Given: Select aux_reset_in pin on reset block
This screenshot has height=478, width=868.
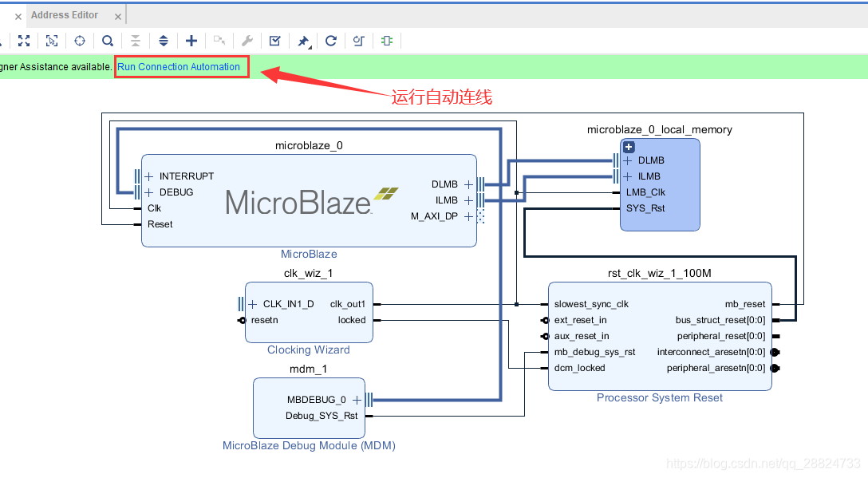Looking at the screenshot, I should coord(582,336).
